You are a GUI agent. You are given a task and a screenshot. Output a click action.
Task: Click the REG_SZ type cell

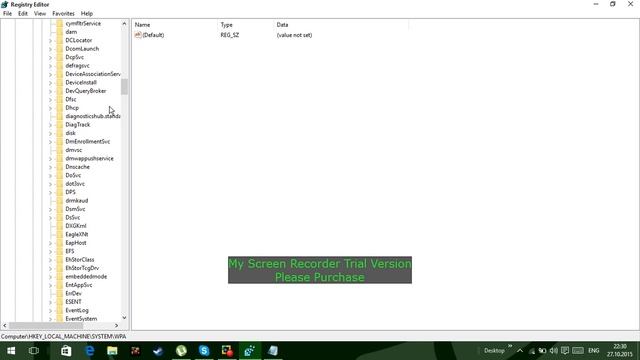[x=230, y=35]
